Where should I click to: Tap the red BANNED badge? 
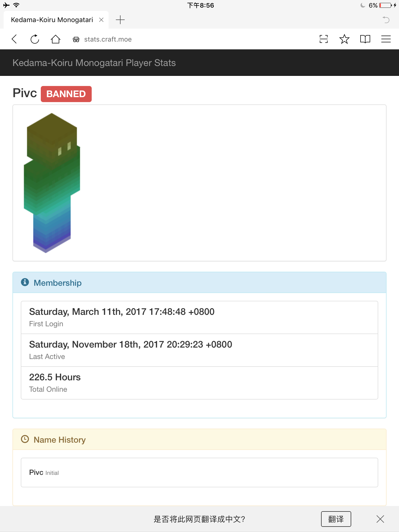(66, 94)
